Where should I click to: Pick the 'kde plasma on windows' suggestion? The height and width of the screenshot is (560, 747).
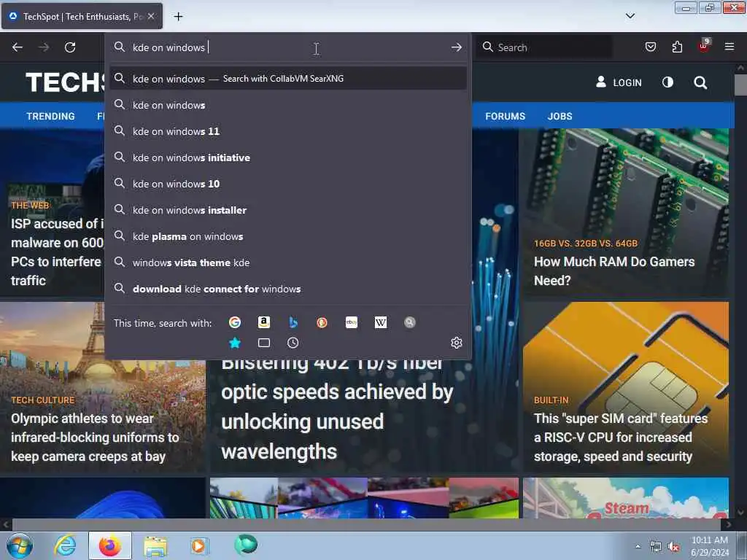tap(288, 236)
